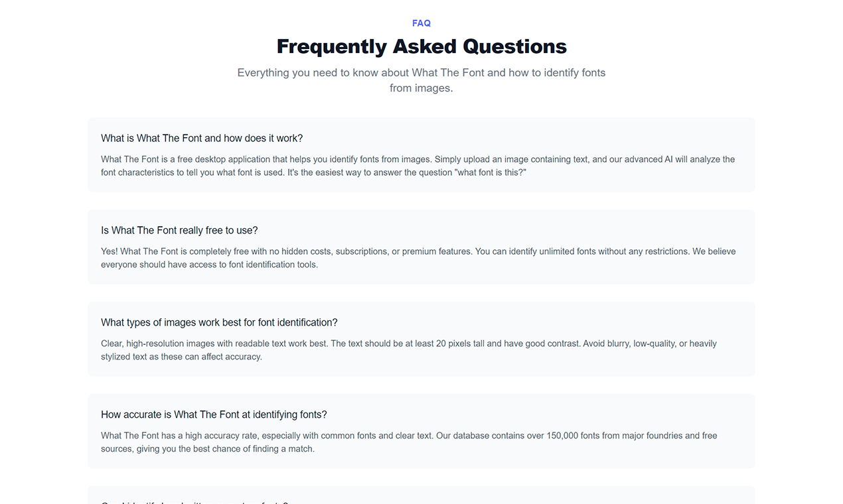Click the subtitle about identifying fonts from images
The height and width of the screenshot is (504, 843).
(x=421, y=72)
